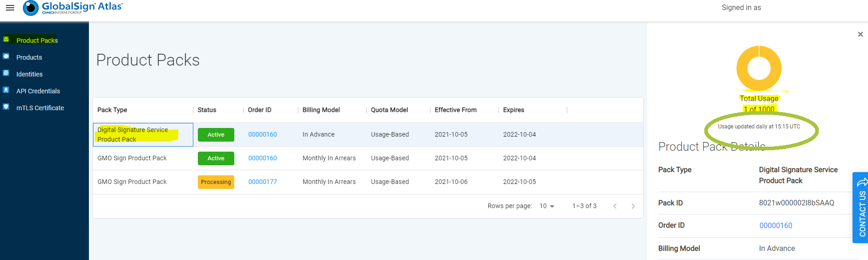Click expiry date 2022-10-05
Screen dimensions: 868x260
[x=519, y=182]
